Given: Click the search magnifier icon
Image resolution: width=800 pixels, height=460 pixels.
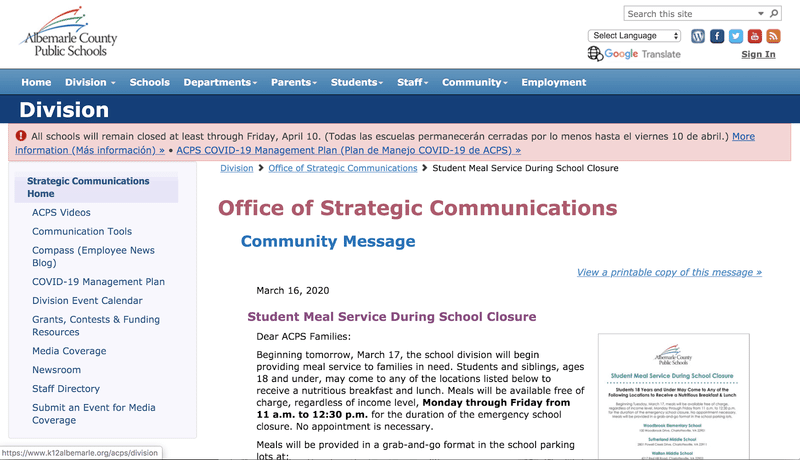Looking at the screenshot, I should click(774, 13).
